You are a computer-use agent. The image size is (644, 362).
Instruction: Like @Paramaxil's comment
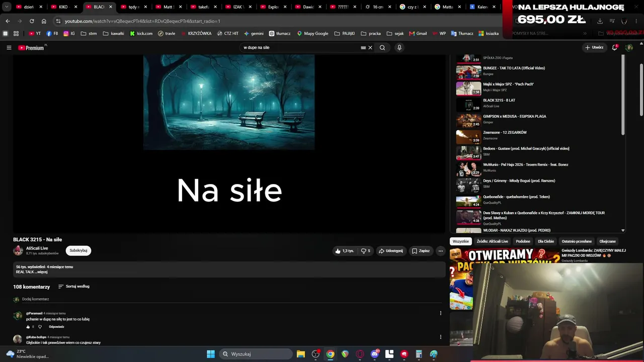click(28, 327)
